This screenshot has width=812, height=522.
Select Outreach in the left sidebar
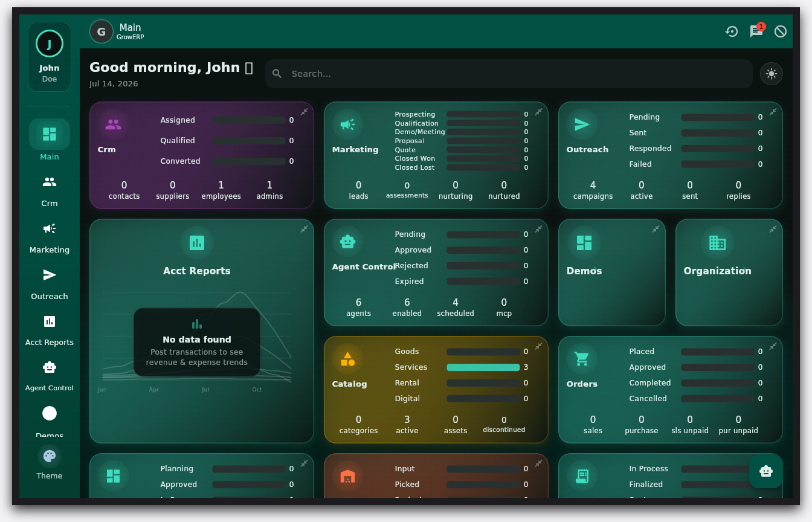(50, 283)
